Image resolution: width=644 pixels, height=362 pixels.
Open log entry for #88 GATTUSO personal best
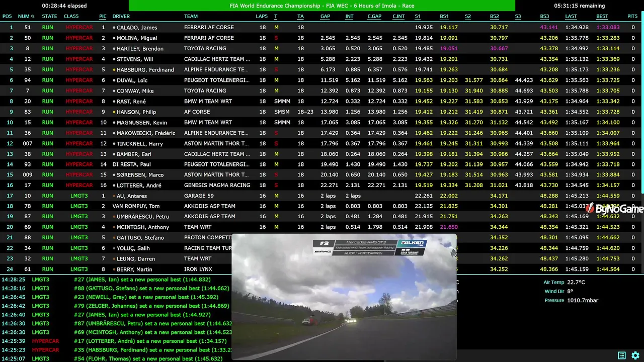coord(151,289)
